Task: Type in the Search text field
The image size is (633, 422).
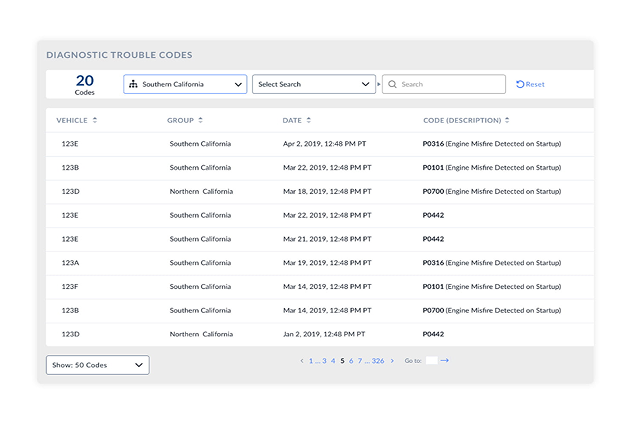Action: coord(450,85)
